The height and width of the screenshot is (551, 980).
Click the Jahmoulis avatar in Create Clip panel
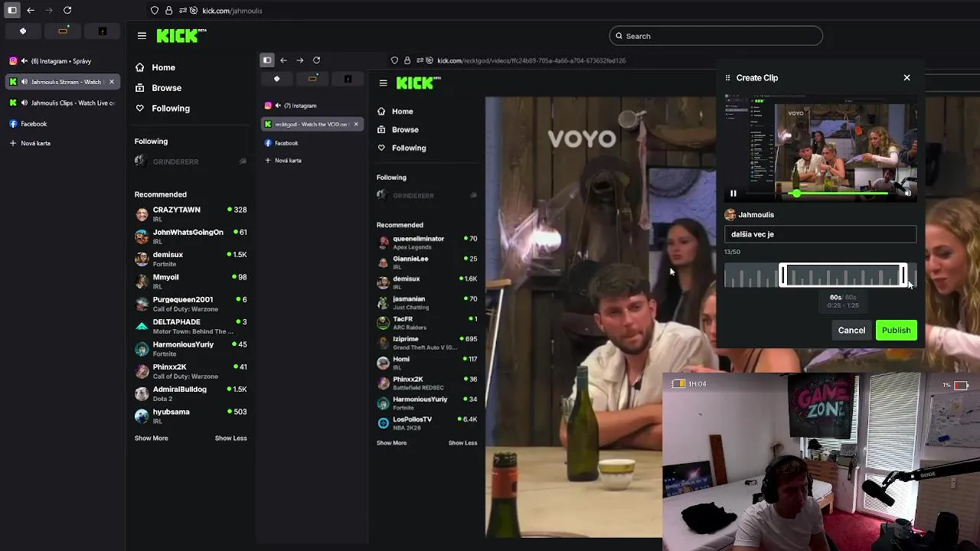(x=730, y=215)
